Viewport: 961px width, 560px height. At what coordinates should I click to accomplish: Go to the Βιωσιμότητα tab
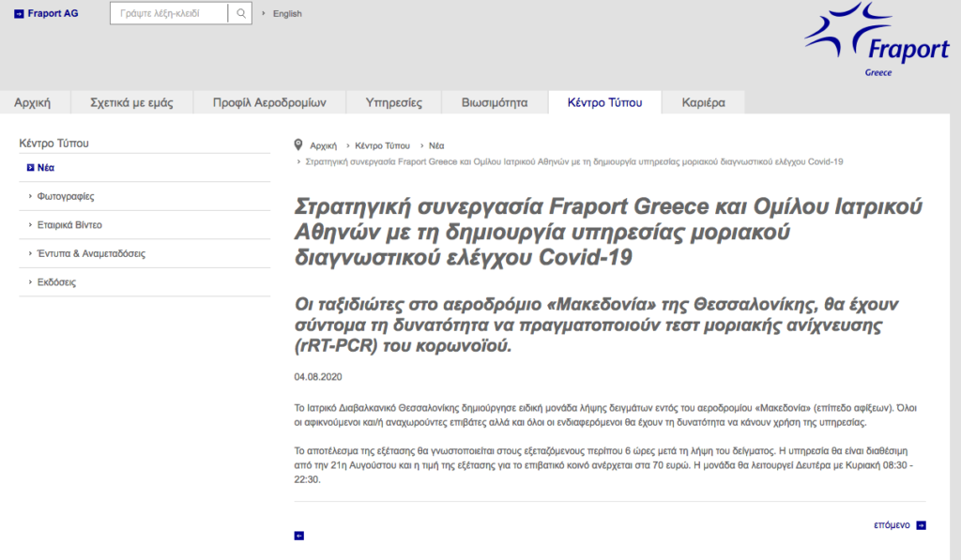[x=495, y=102]
